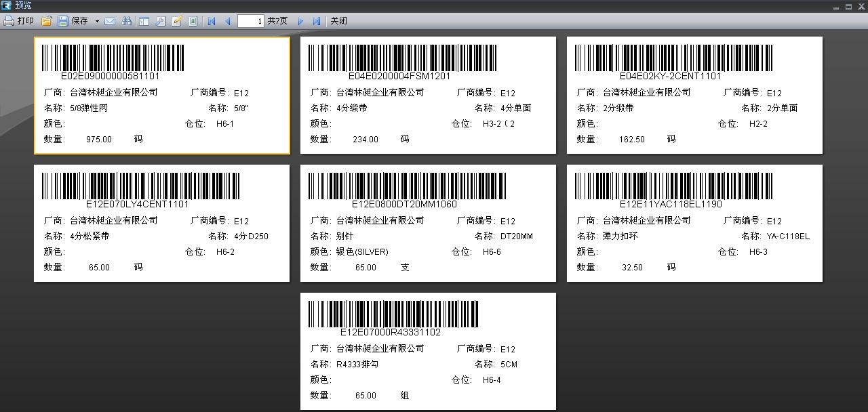
Task: Click barcode text E12E0800DT20MM1060
Action: 404,204
